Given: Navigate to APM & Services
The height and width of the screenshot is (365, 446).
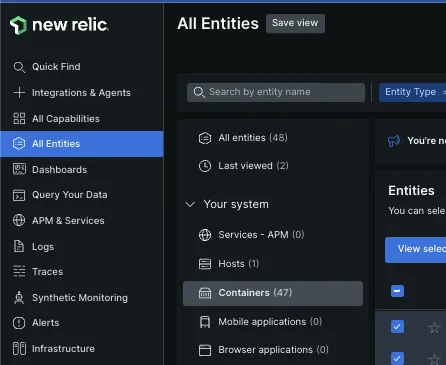Looking at the screenshot, I should [x=82, y=220].
